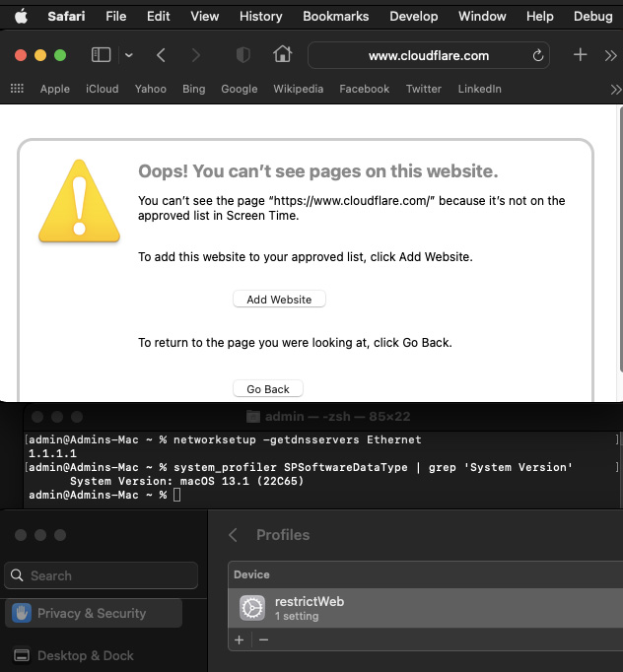Select Desktop & Dock in the sidebar
Image resolution: width=623 pixels, height=672 pixels.
point(94,655)
